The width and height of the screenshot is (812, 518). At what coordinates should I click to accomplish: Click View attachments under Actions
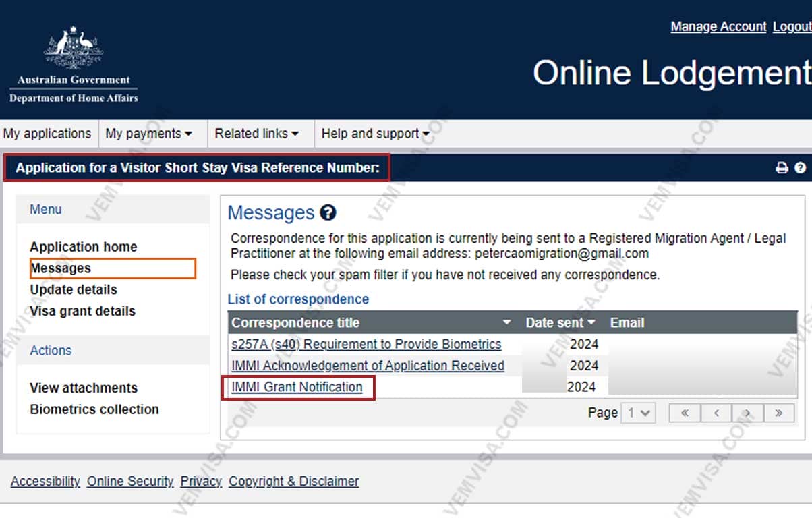[x=84, y=388]
